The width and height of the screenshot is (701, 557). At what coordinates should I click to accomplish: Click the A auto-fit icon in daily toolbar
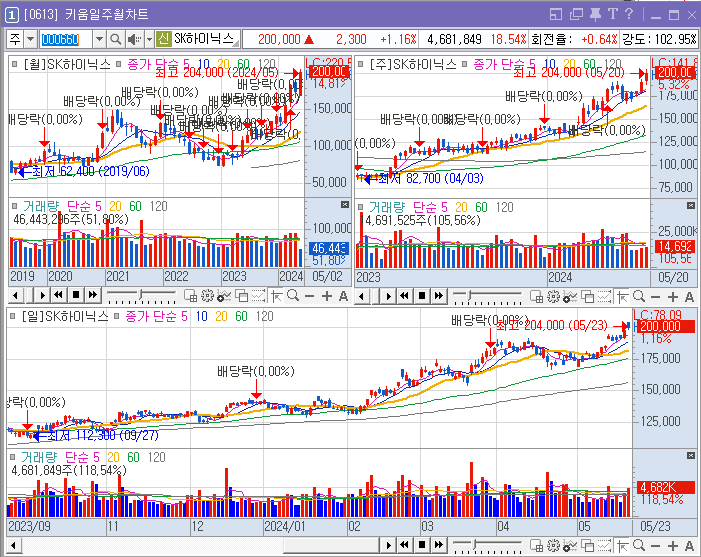[689, 546]
